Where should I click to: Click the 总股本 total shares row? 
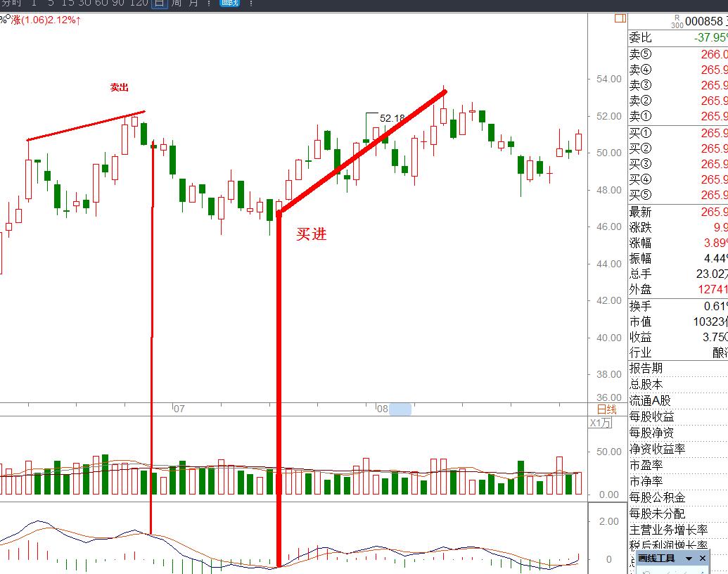(678, 385)
